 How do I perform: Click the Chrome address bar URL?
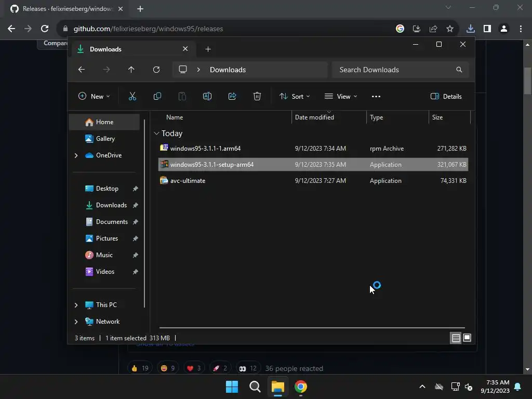click(148, 29)
